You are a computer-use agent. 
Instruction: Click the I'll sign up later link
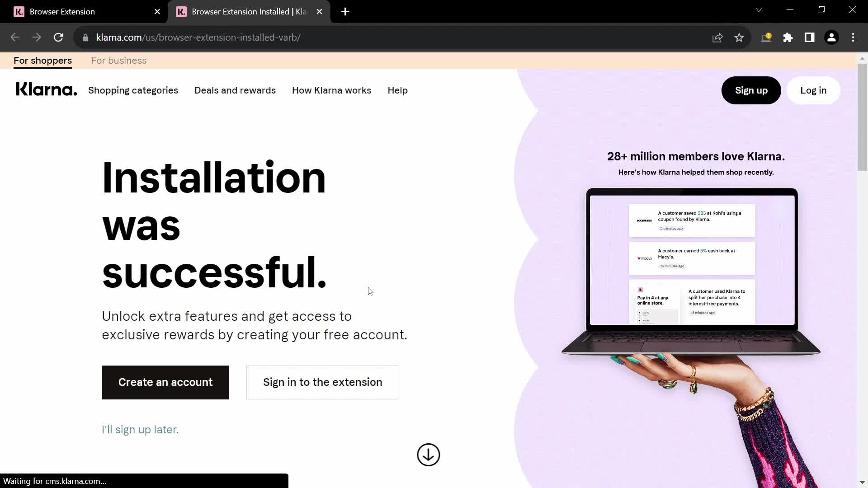coord(140,429)
